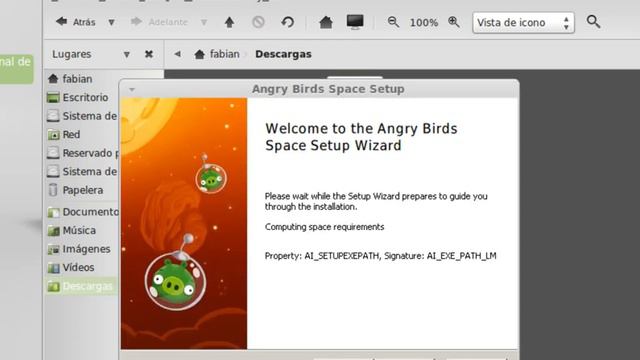The image size is (640, 360).
Task: Open fabian home in sidebar
Action: coord(70,79)
